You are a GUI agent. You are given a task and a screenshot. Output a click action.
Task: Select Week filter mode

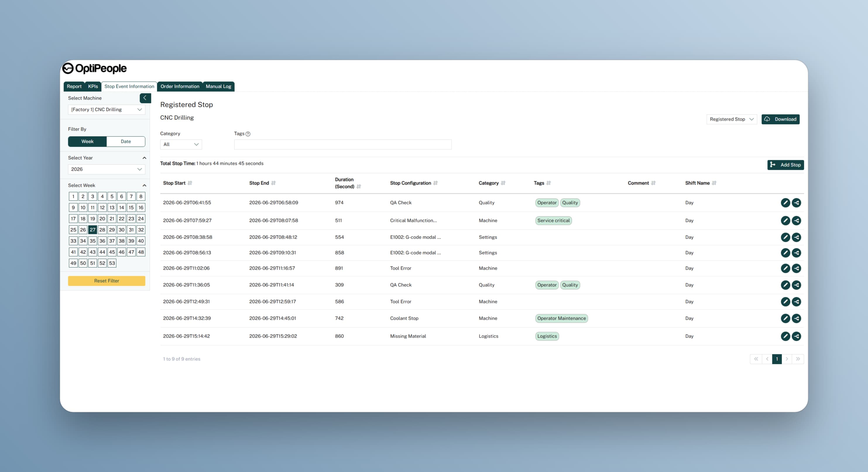[x=87, y=142]
